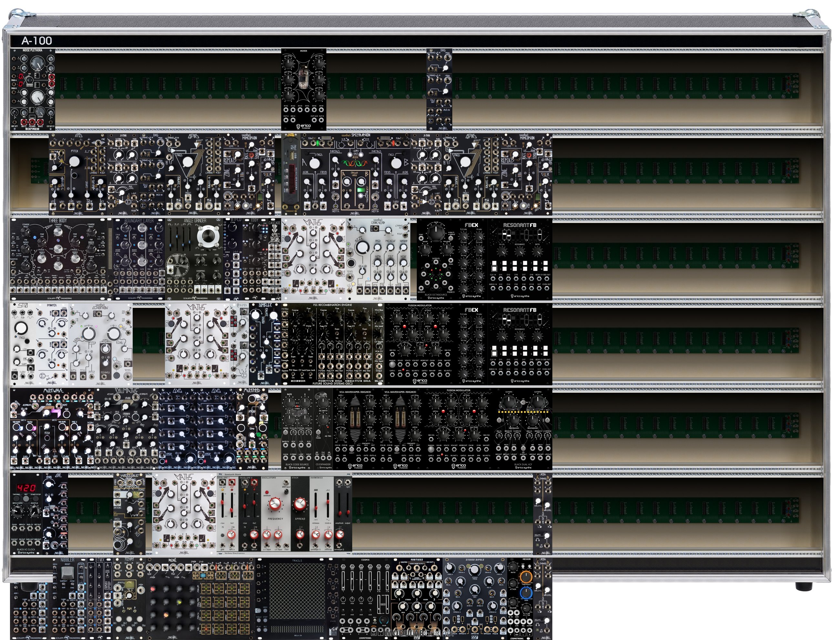Select the Multimod module

click(x=252, y=429)
